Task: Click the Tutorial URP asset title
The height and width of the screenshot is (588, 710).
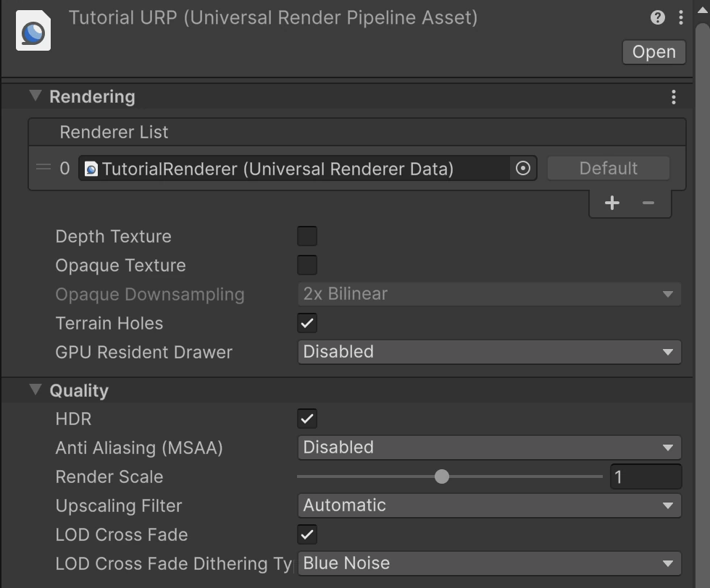Action: point(273,17)
